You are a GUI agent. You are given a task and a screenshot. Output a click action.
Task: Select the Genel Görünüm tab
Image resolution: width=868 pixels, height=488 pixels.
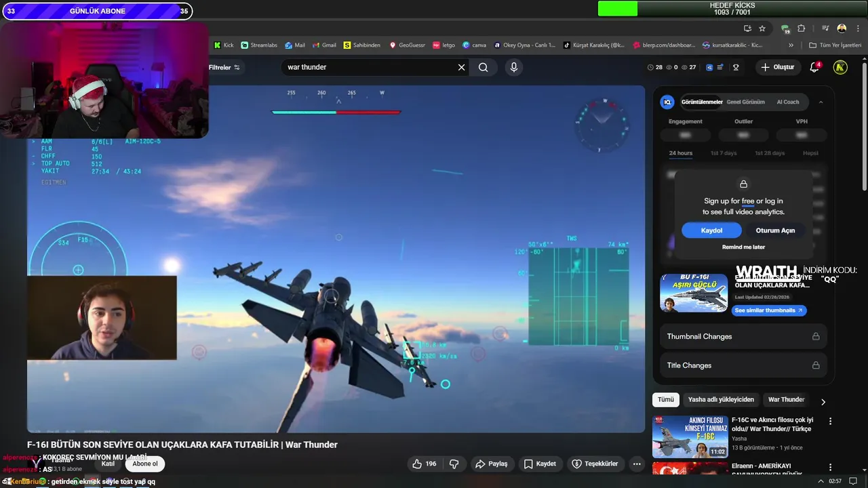click(745, 102)
